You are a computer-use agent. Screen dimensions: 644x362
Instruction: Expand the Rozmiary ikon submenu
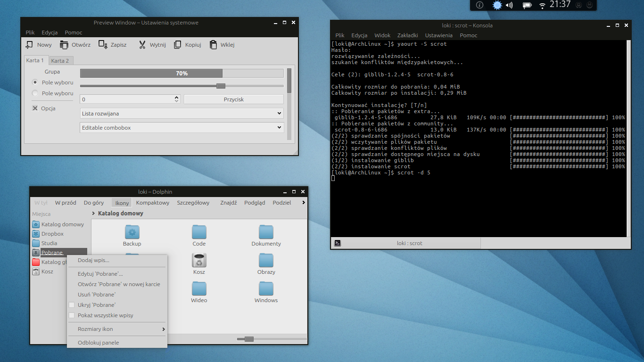[x=117, y=329]
